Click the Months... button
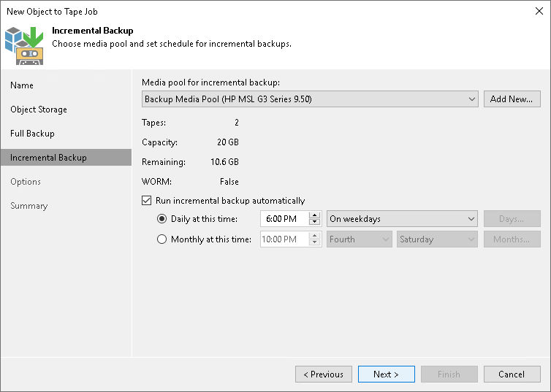 click(512, 239)
